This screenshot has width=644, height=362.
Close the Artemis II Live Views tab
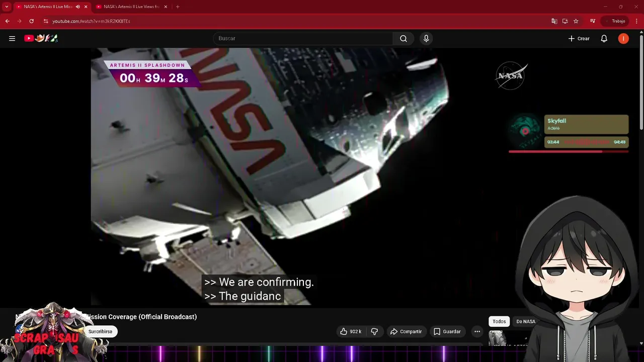pyautogui.click(x=166, y=7)
